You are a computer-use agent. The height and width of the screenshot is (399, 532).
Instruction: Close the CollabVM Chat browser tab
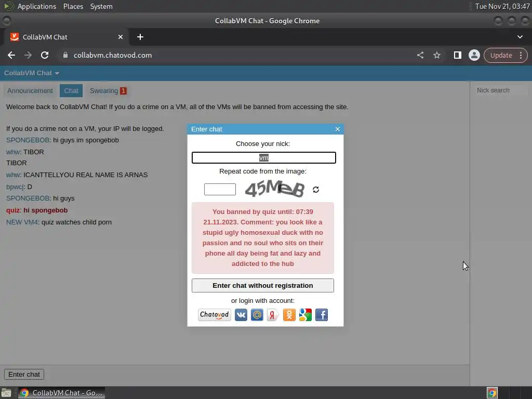121,37
